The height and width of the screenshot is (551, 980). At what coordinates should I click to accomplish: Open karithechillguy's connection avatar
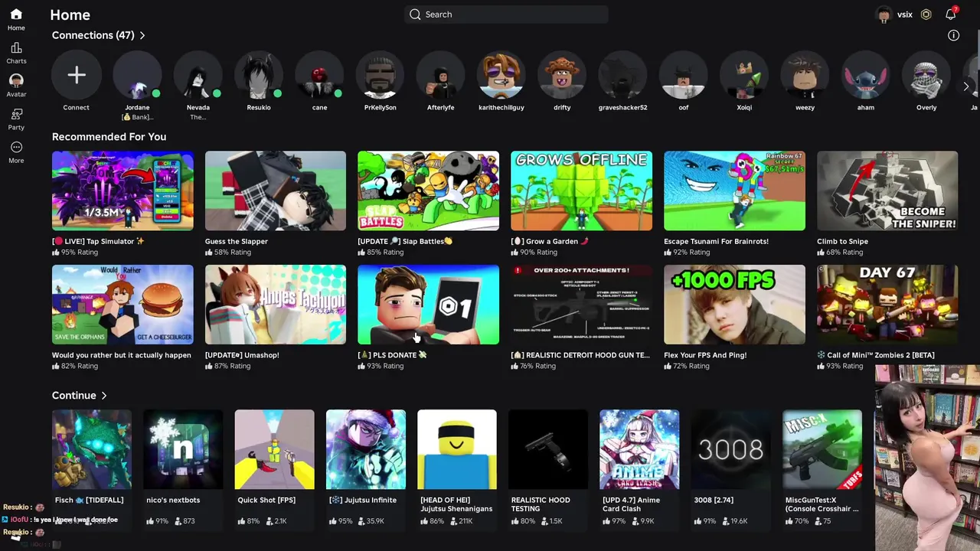coord(501,75)
